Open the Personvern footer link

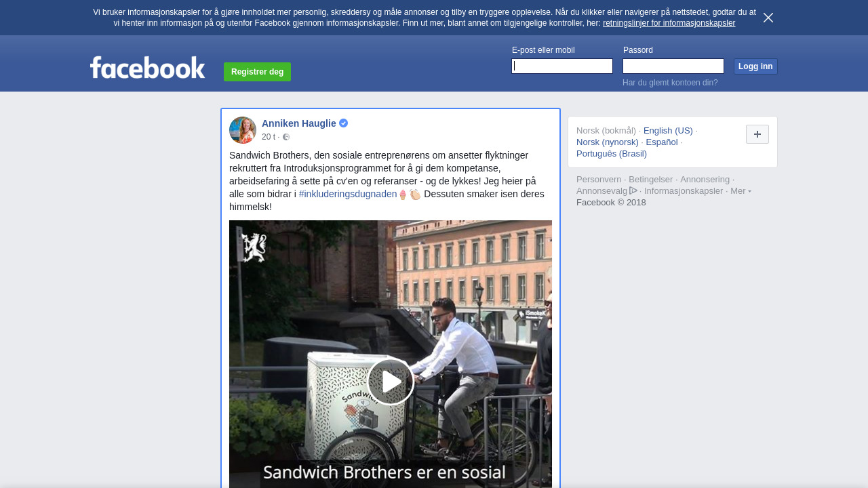pos(599,180)
